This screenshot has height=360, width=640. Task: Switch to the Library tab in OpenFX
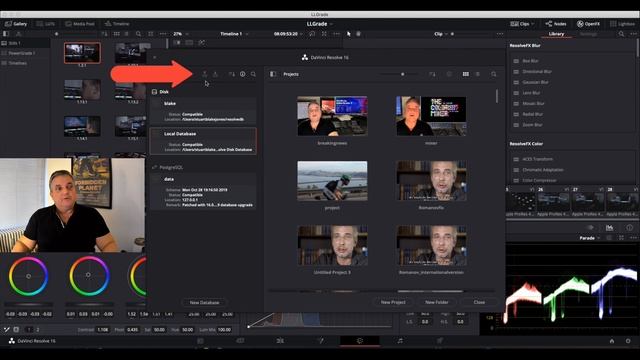click(x=556, y=34)
